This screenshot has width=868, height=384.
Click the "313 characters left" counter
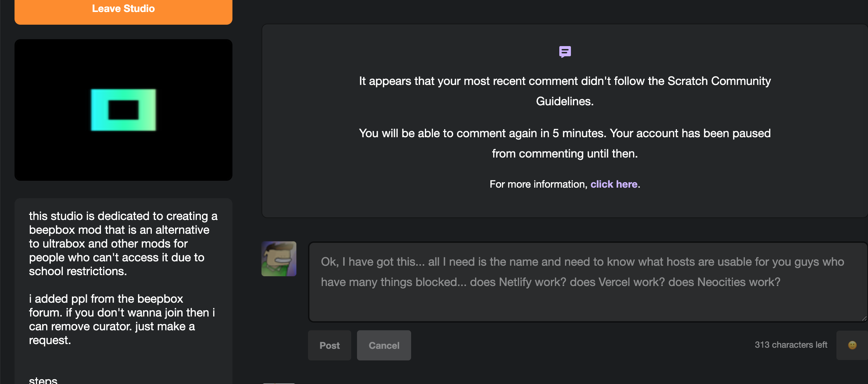tap(791, 345)
